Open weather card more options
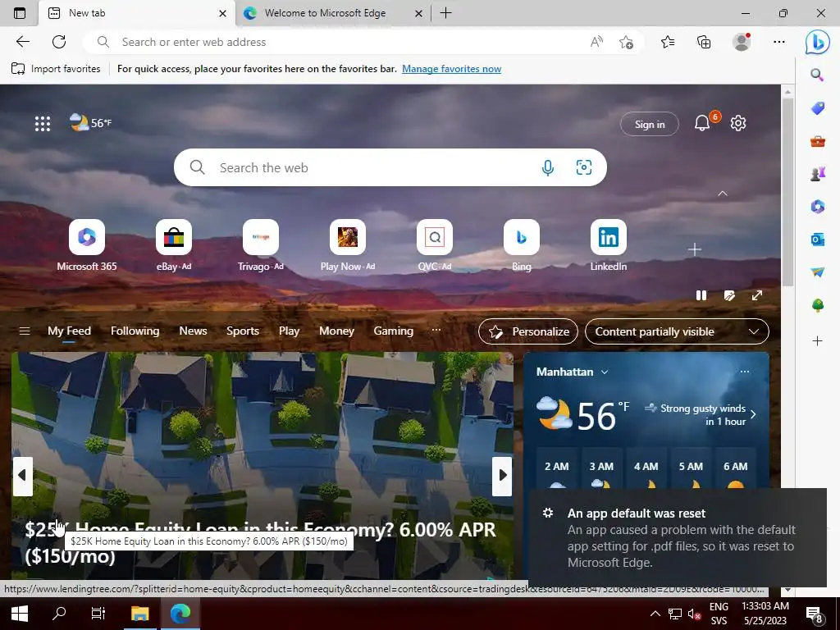840x630 pixels. coord(745,372)
